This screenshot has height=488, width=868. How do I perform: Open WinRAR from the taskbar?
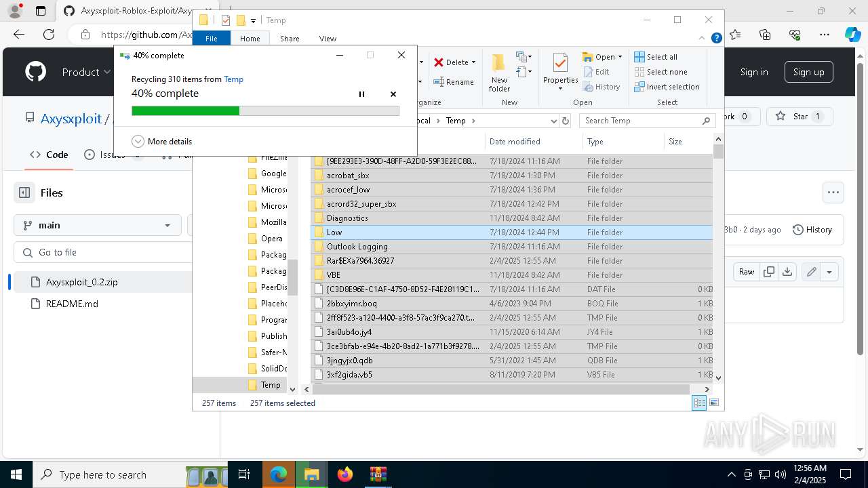point(378,474)
